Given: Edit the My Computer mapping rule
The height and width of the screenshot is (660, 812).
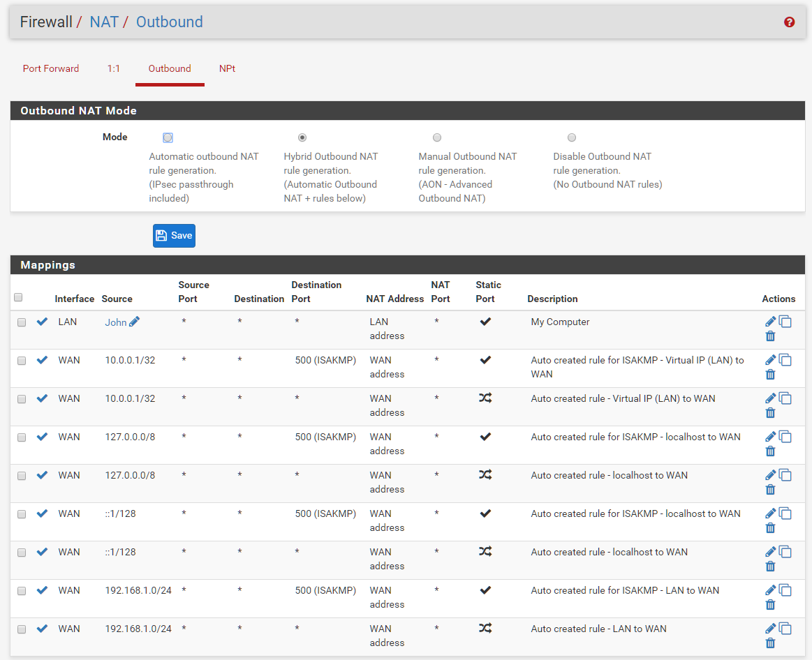Looking at the screenshot, I should click(x=770, y=322).
